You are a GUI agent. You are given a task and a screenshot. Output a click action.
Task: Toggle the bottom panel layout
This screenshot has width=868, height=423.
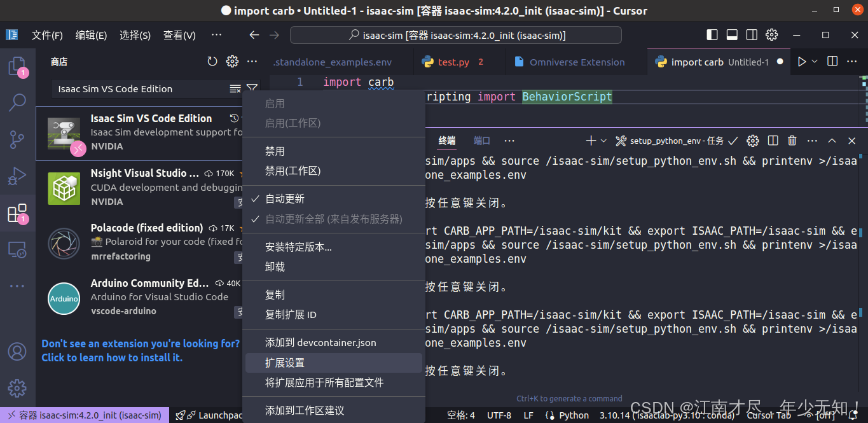tap(732, 35)
